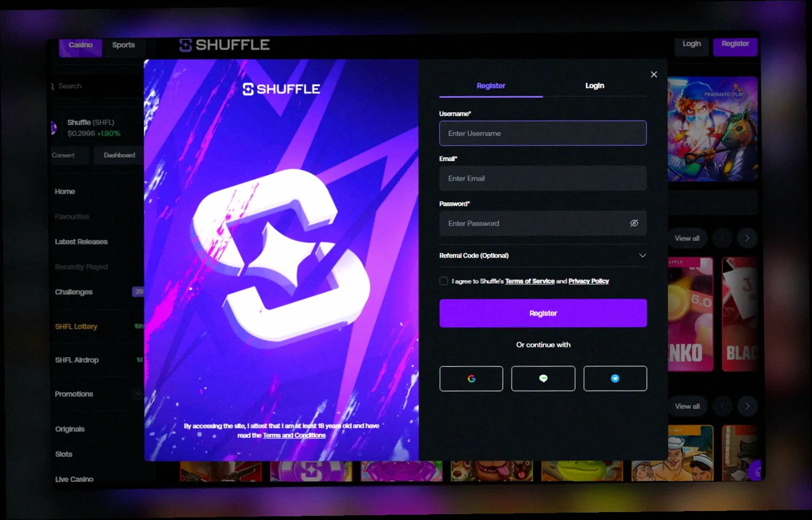Viewport: 812px width, 520px height.
Task: Click the sidebar Search field
Action: [x=97, y=86]
